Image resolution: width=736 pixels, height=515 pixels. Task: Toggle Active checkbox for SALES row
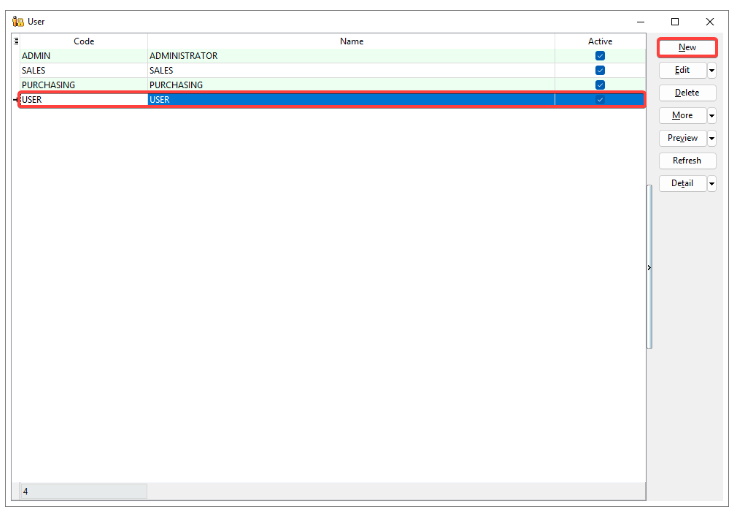pos(600,71)
